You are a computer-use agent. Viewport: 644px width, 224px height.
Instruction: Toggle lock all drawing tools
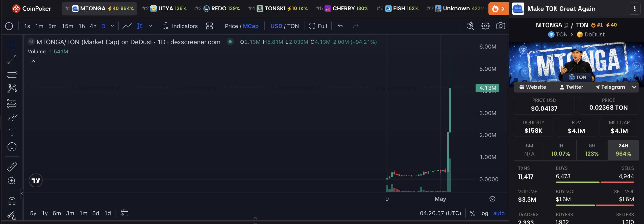(12, 215)
